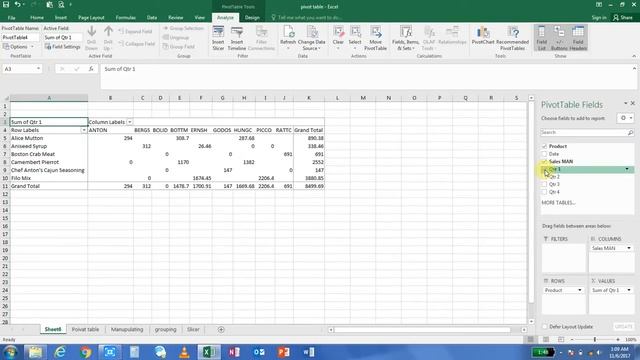Click the Field Settings button
The image size is (640, 360).
pos(62,47)
